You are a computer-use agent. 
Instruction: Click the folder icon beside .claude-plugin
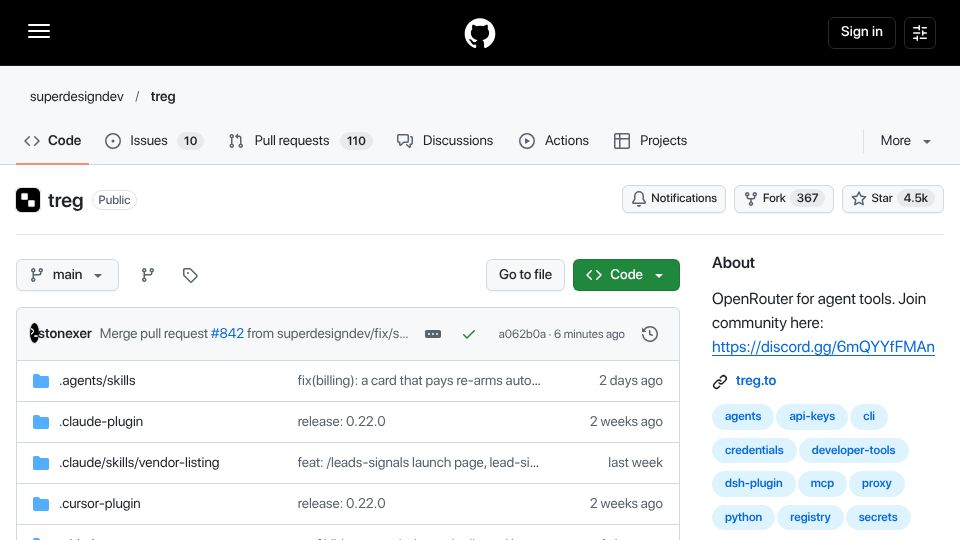(x=40, y=422)
